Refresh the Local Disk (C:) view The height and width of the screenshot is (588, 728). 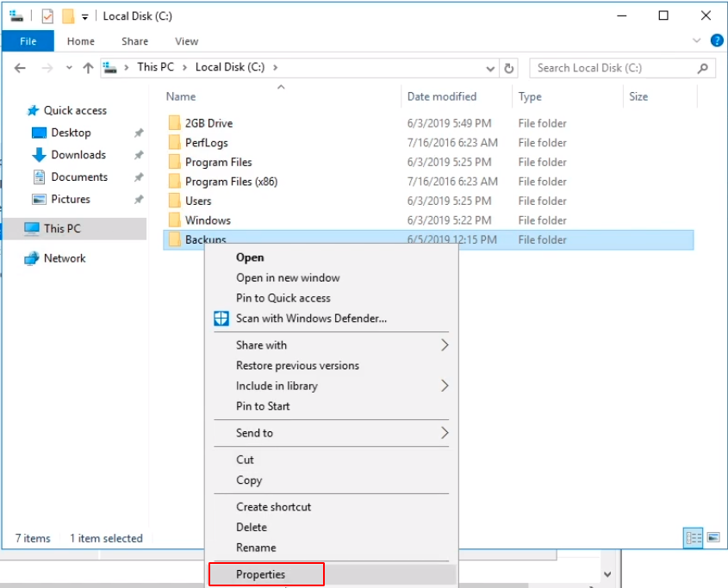click(x=509, y=69)
